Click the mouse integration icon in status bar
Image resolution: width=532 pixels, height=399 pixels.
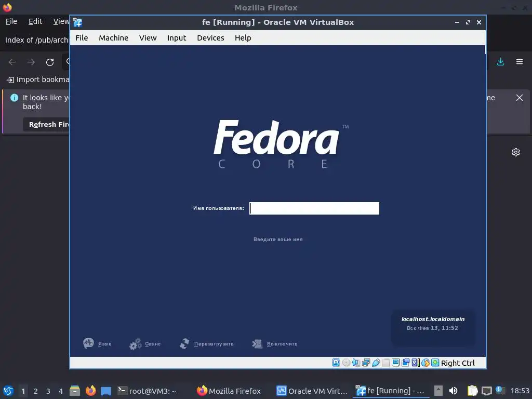click(x=425, y=363)
